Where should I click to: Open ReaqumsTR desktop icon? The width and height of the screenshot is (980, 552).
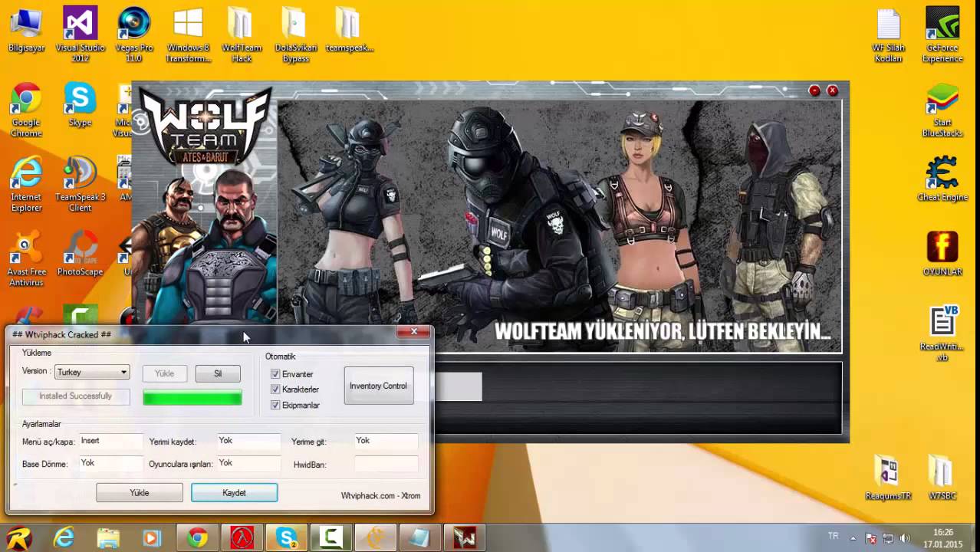pos(888,478)
